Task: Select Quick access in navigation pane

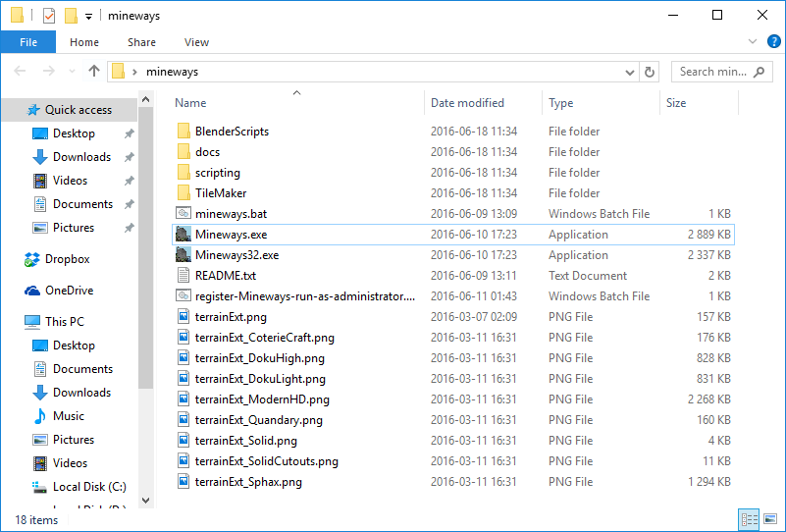Action: coord(69,110)
